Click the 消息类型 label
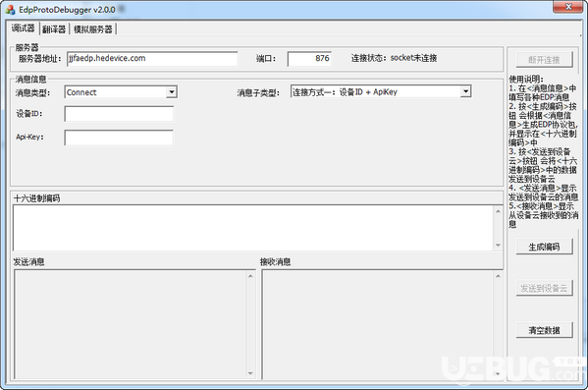The width and height of the screenshot is (588, 390). pos(32,92)
